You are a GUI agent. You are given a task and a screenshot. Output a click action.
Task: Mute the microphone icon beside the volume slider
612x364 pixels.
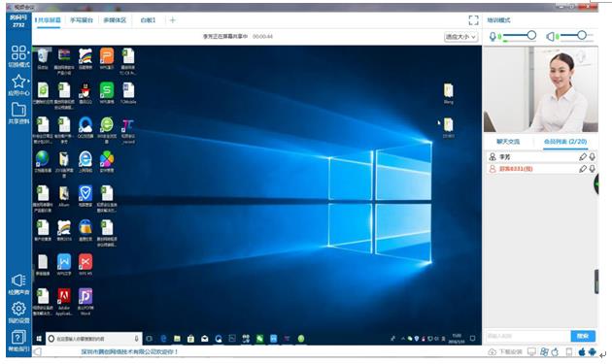coord(493,37)
